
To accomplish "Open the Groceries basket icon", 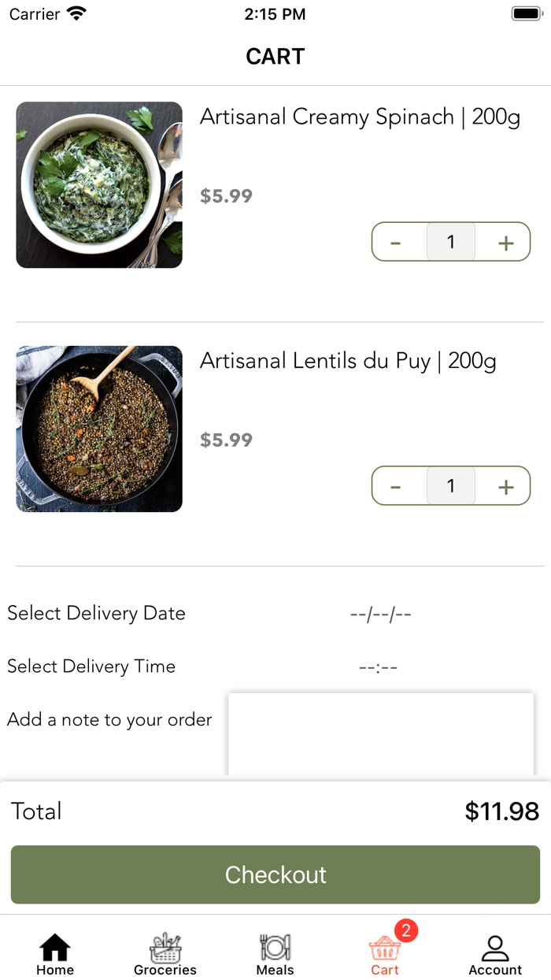I will click(x=165, y=948).
